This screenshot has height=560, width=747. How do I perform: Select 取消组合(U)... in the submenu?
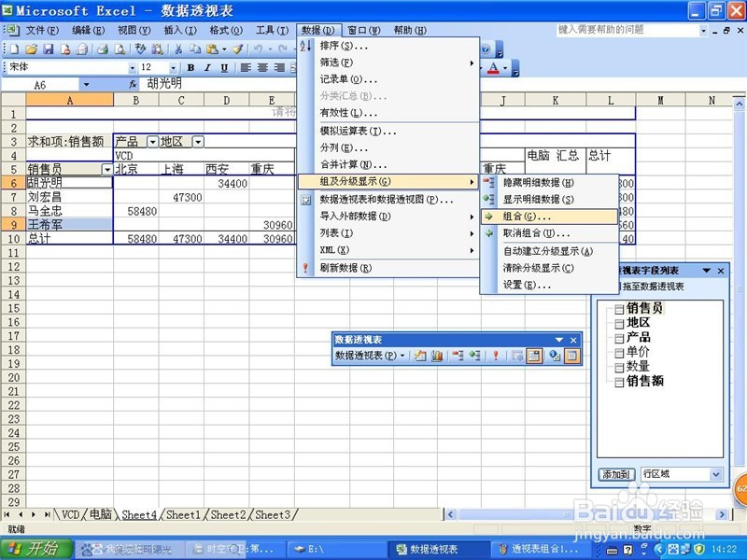click(x=549, y=233)
